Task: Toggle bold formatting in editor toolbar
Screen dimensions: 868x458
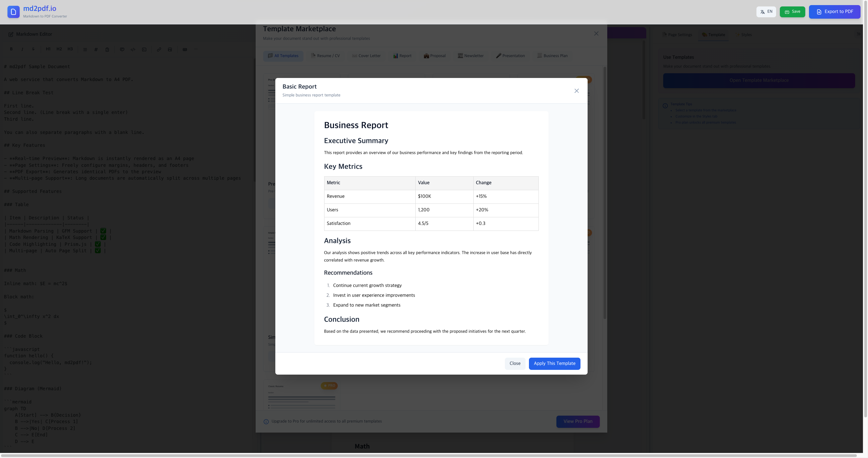Action: coord(11,49)
